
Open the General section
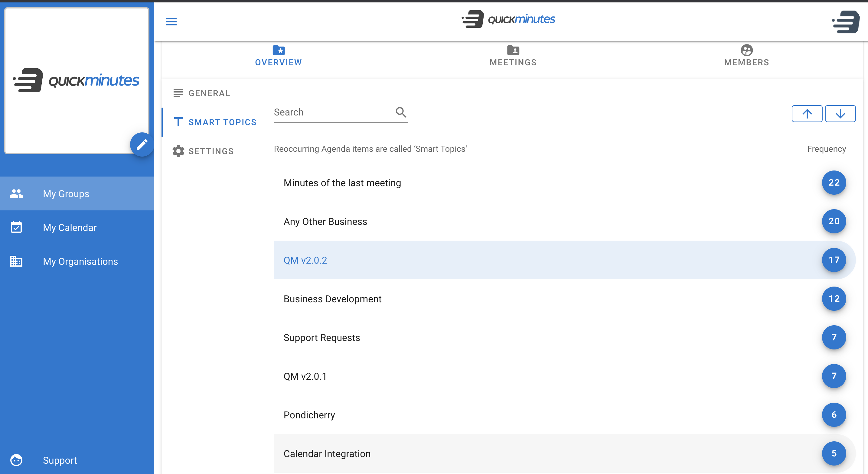[x=209, y=93]
